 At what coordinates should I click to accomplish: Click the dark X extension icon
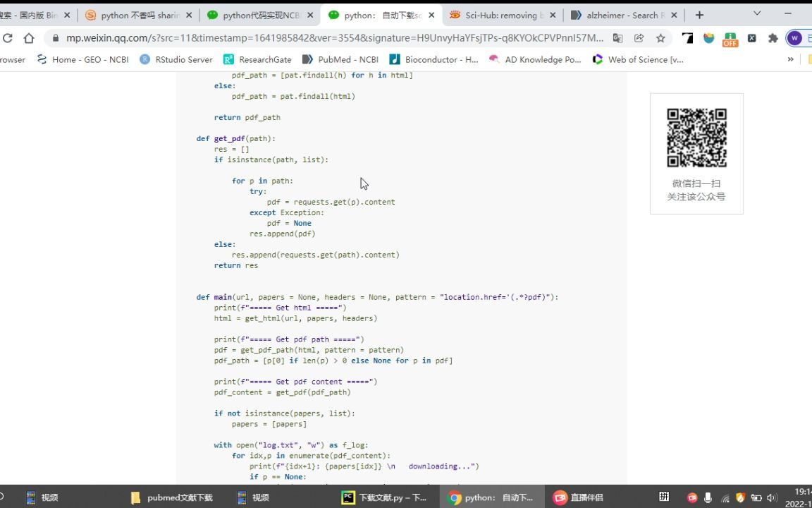(x=752, y=39)
